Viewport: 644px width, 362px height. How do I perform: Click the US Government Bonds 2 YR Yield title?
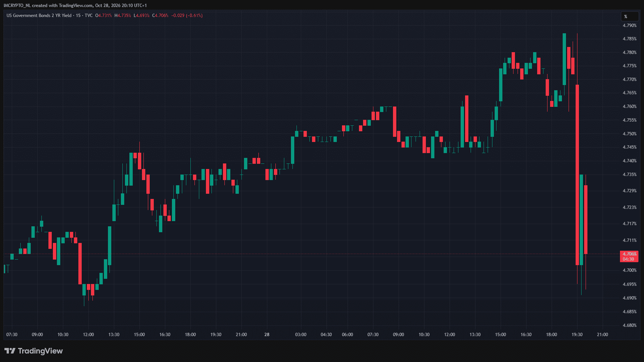pyautogui.click(x=39, y=16)
